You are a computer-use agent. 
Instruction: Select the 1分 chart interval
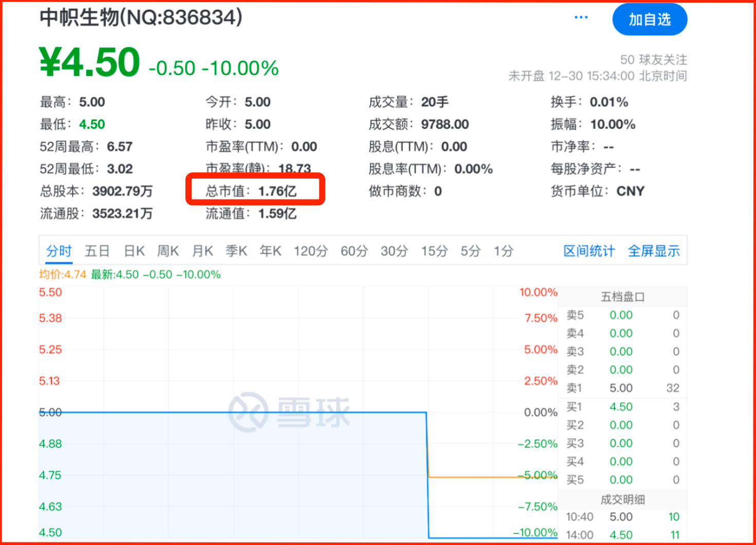click(x=503, y=251)
